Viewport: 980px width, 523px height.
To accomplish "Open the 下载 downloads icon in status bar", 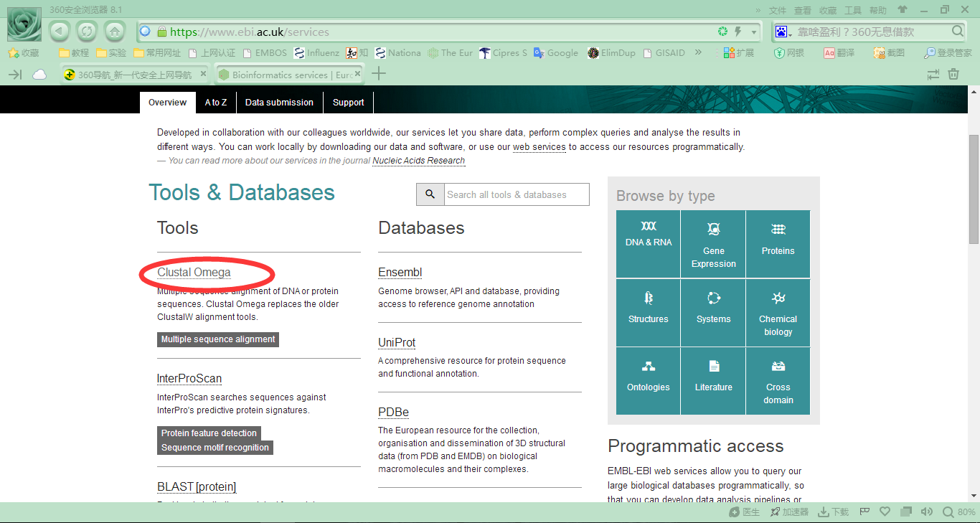I will coord(834,512).
